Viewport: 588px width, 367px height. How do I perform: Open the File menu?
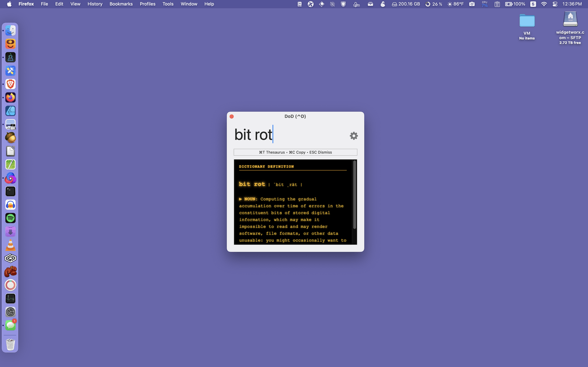coord(45,4)
